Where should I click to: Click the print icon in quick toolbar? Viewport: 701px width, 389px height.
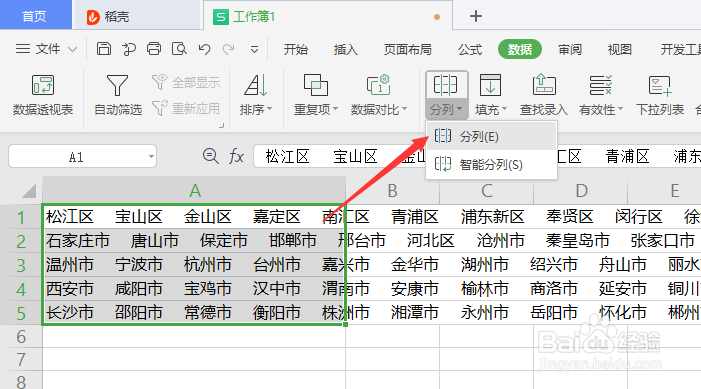click(x=154, y=49)
